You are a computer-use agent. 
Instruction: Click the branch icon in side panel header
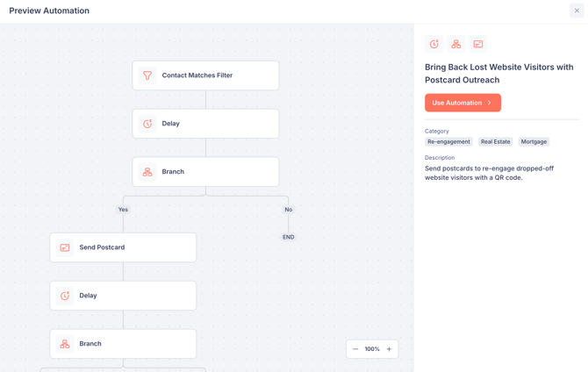[x=456, y=44]
